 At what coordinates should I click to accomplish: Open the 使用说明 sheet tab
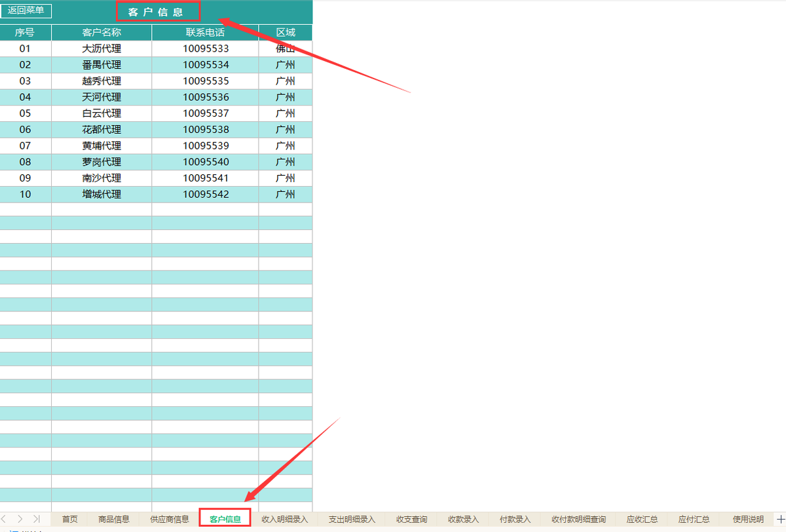point(748,518)
